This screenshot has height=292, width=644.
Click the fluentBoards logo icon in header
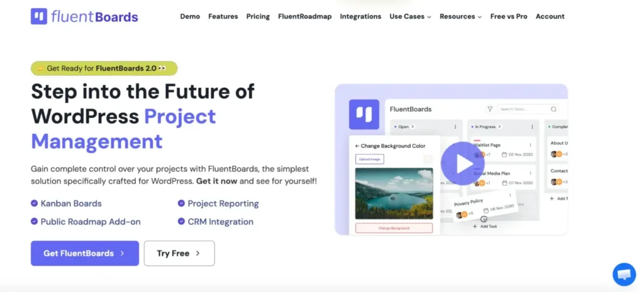pyautogui.click(x=40, y=16)
